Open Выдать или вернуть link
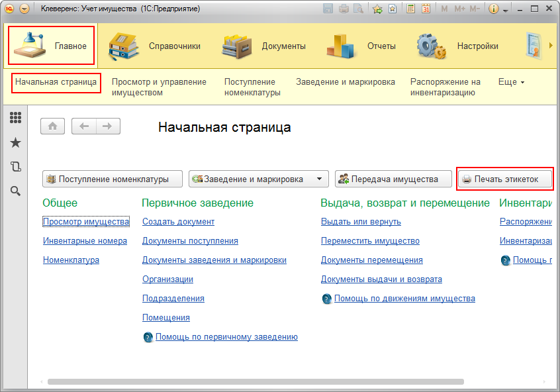 361,222
